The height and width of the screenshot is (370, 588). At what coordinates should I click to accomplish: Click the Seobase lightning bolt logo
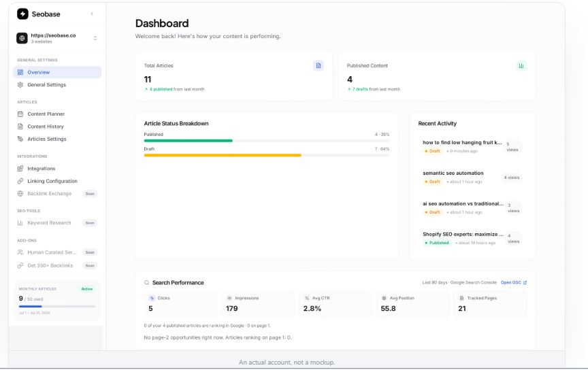22,14
